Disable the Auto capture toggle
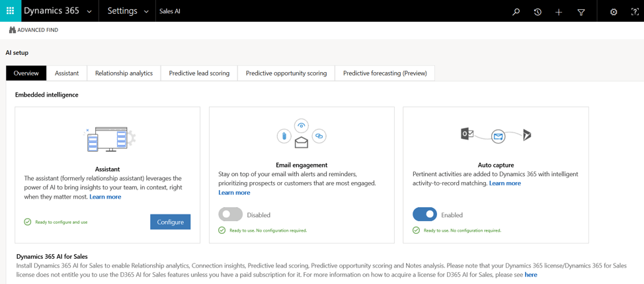This screenshot has width=644, height=284. pyautogui.click(x=424, y=214)
